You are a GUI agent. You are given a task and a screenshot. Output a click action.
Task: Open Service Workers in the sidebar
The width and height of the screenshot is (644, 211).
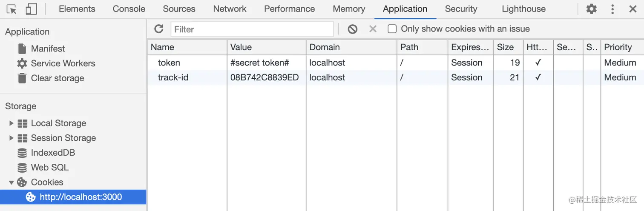point(63,63)
